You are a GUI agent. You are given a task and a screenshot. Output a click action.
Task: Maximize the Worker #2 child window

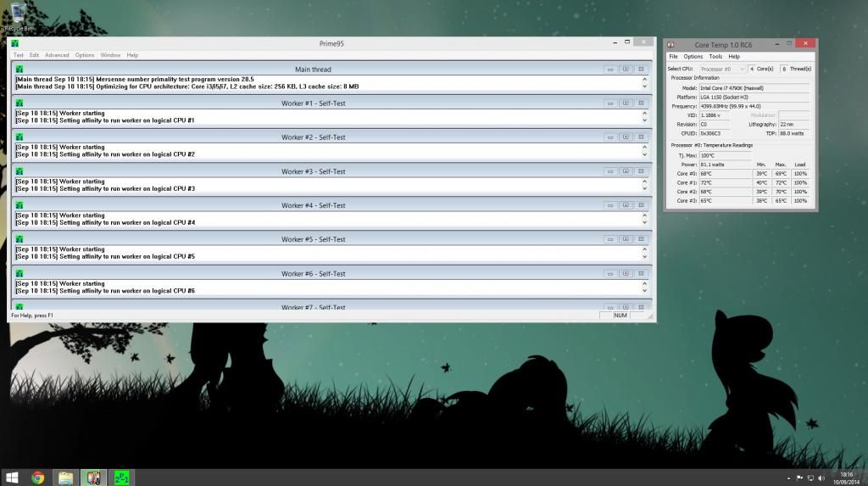(626, 137)
